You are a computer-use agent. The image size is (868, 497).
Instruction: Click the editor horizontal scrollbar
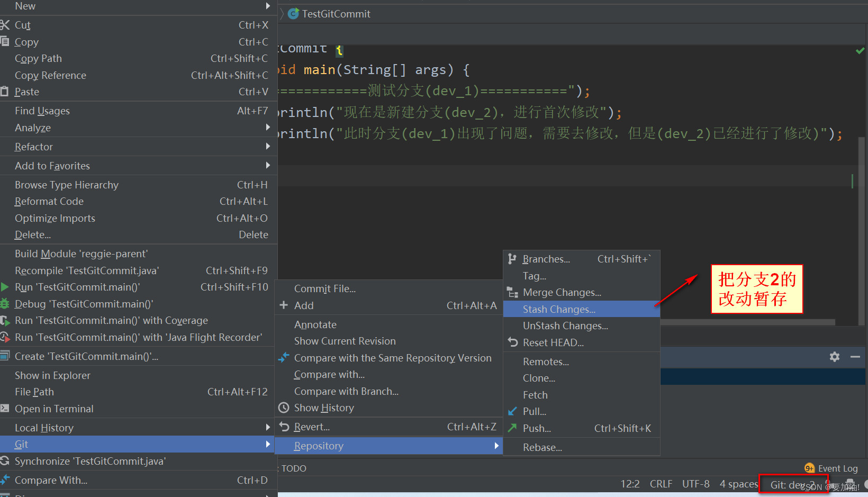(747, 322)
